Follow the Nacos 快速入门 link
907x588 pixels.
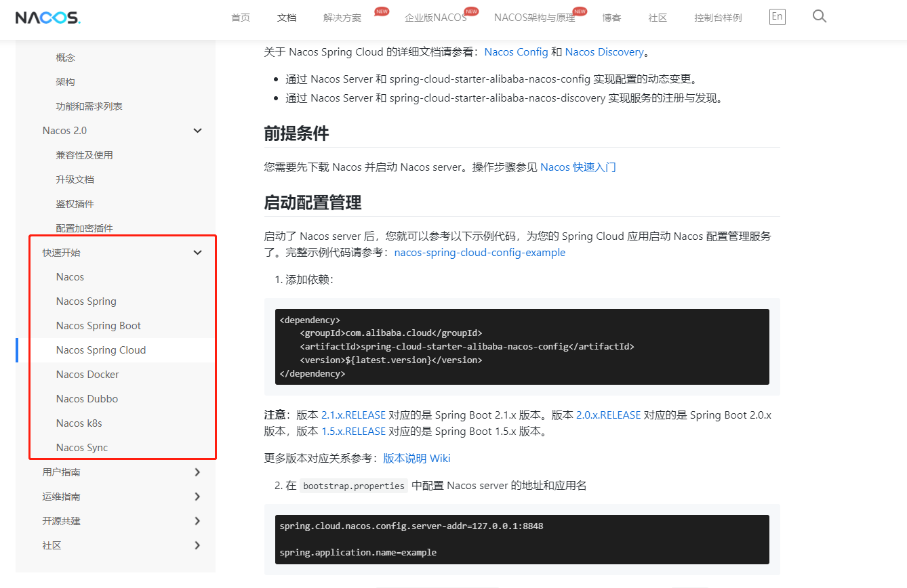[578, 167]
